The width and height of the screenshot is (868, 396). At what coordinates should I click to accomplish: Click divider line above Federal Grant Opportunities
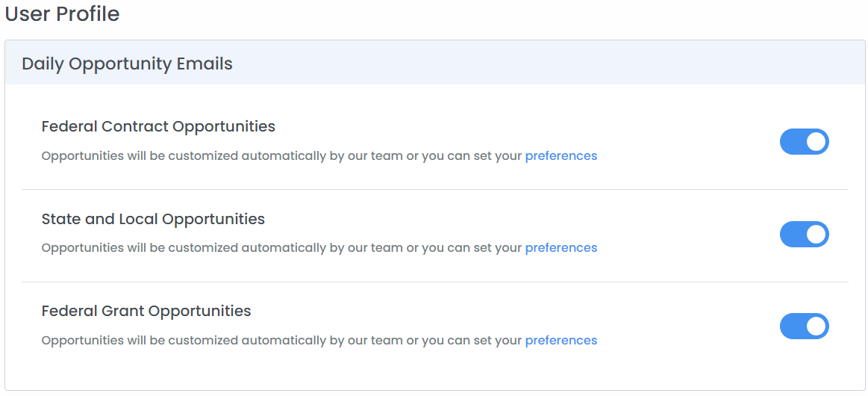[x=435, y=282]
